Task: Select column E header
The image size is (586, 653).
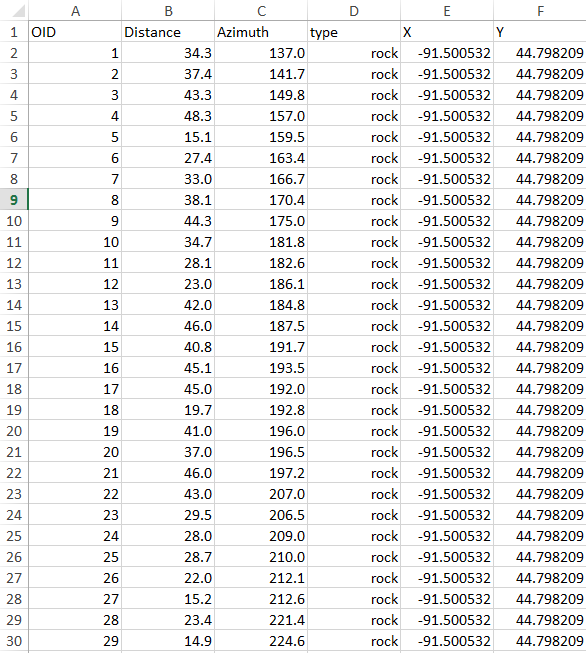Action: click(x=447, y=11)
